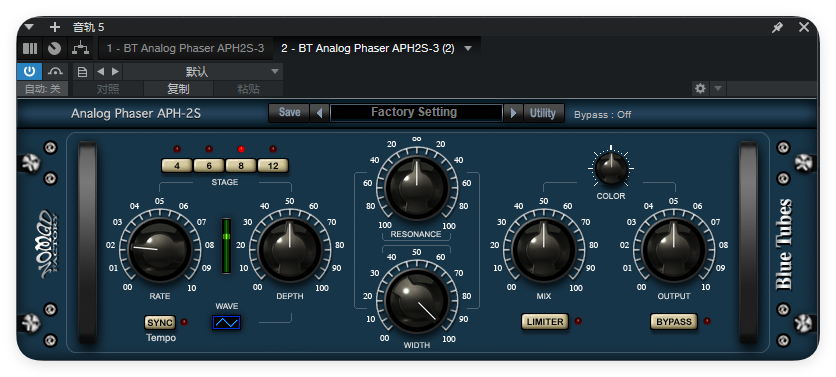Click the 对照 compare button
Image resolution: width=836 pixels, height=377 pixels.
(108, 89)
